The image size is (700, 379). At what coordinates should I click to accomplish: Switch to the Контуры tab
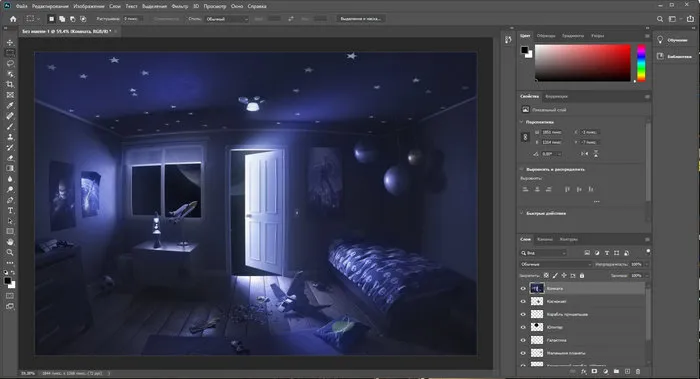tap(568, 240)
